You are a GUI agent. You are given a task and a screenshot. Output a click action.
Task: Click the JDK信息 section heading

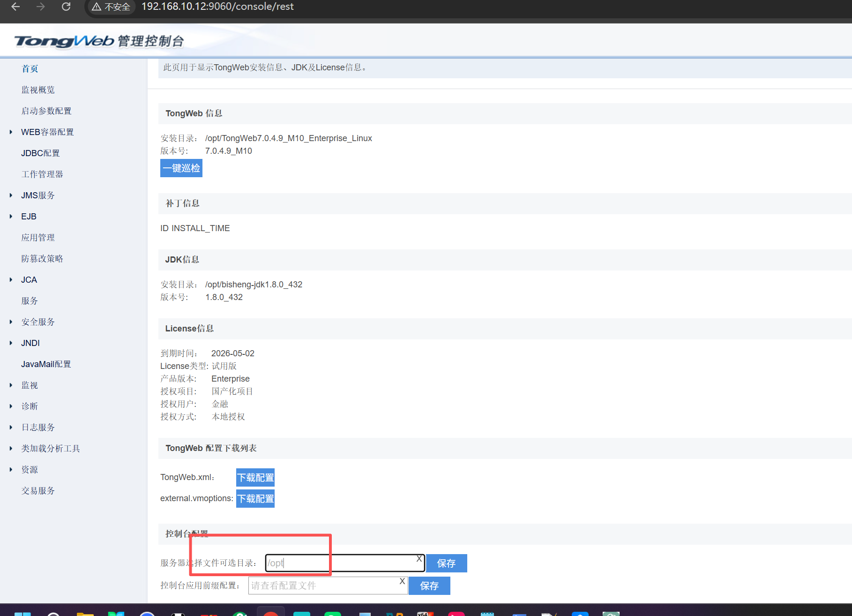point(182,260)
